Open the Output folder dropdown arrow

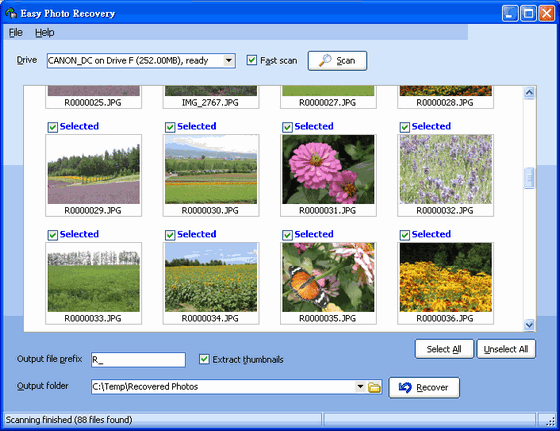coord(361,386)
